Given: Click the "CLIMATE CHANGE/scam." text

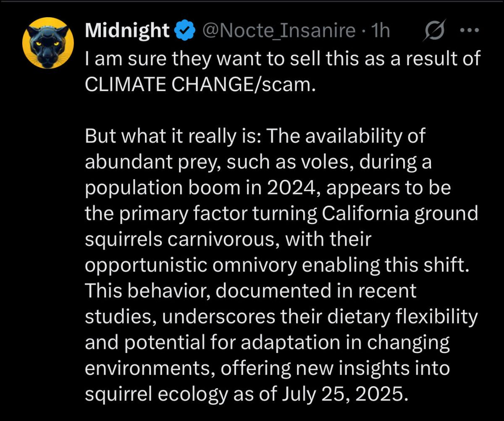Looking at the screenshot, I should coord(199,85).
